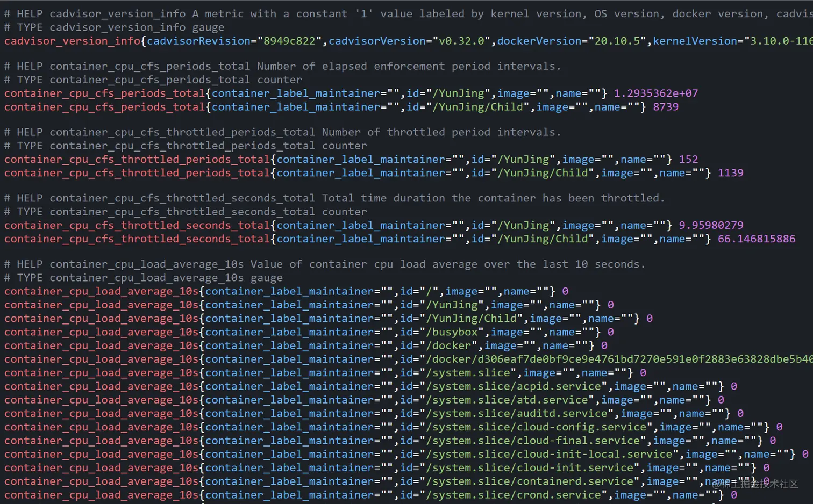The height and width of the screenshot is (504, 813).
Task: Click the "/system.slice/cloud-final.service" id
Action: coord(533,441)
